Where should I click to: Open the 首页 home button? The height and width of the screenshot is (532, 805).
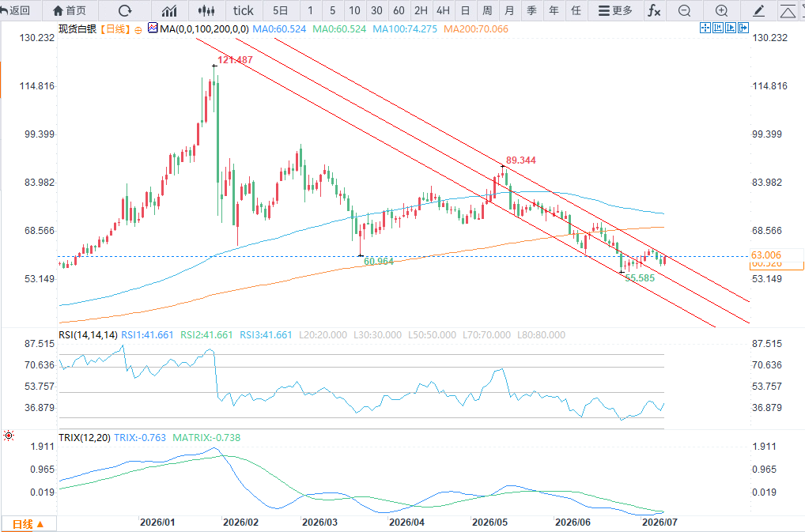click(x=70, y=10)
